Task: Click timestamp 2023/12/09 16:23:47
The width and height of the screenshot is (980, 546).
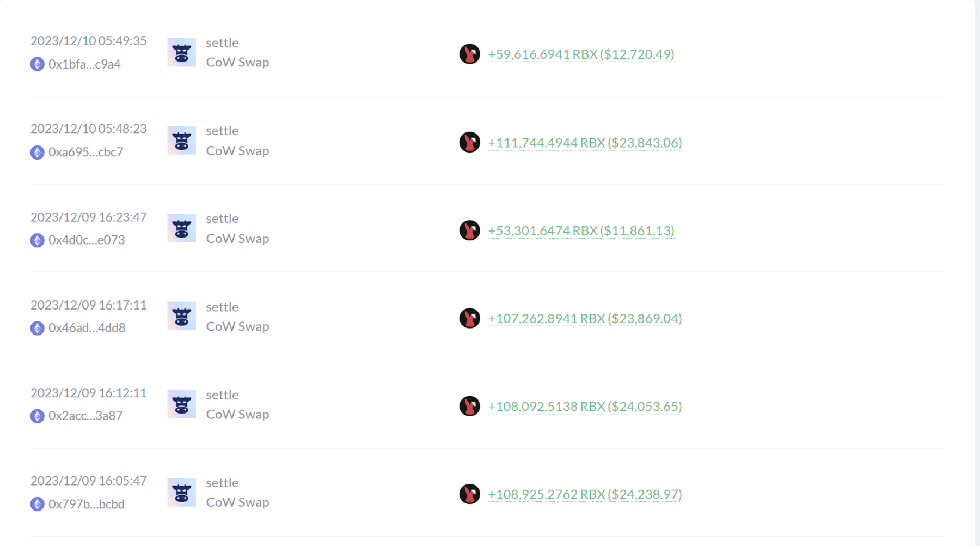Action: point(89,217)
